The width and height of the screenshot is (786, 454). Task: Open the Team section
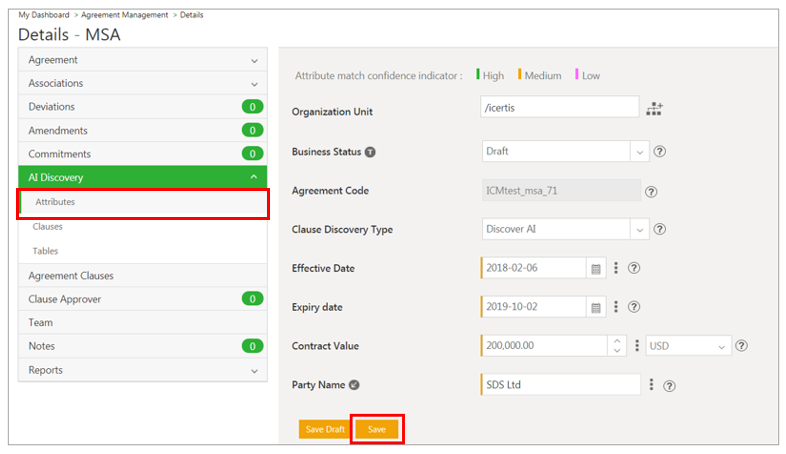point(143,323)
